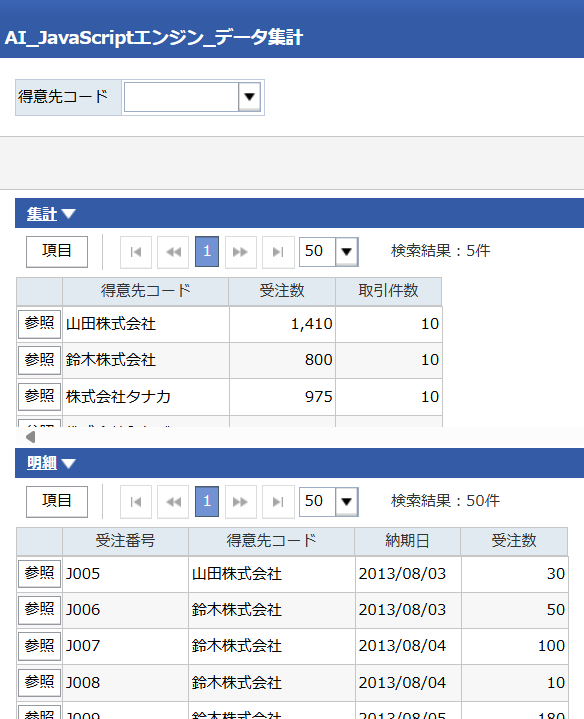Select the J005 order number cell
The height and width of the screenshot is (719, 584).
tap(126, 574)
